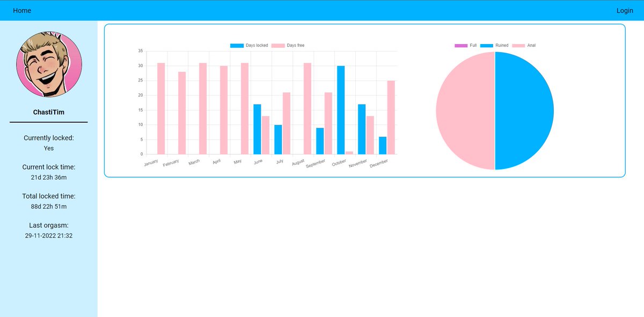Image resolution: width=644 pixels, height=317 pixels.
Task: Click June's pink days free bar
Action: click(x=266, y=135)
